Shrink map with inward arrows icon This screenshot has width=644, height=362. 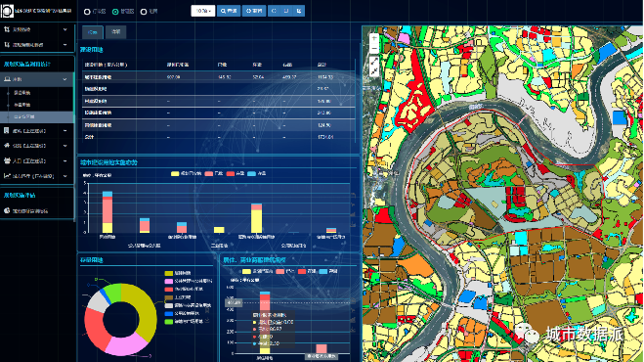click(374, 71)
